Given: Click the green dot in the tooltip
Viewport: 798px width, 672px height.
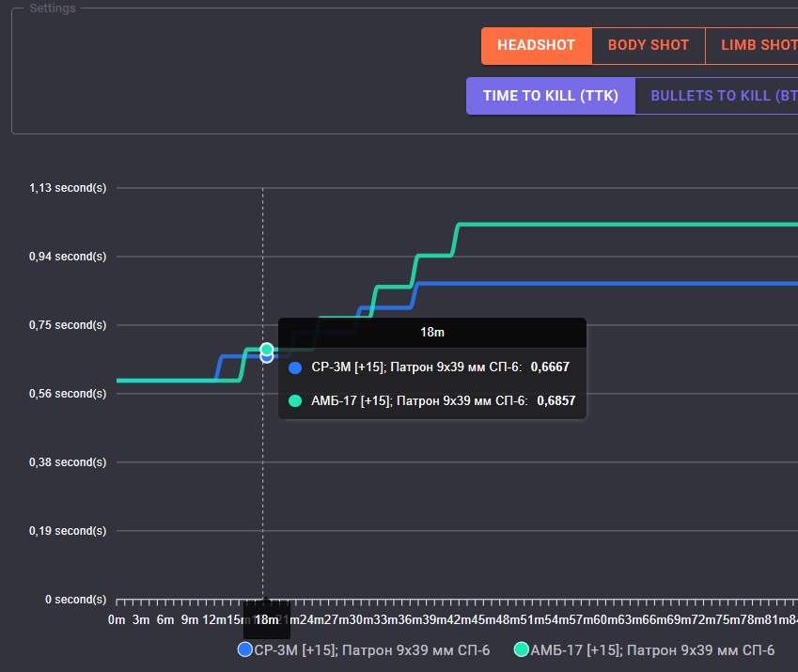Looking at the screenshot, I should click(295, 400).
